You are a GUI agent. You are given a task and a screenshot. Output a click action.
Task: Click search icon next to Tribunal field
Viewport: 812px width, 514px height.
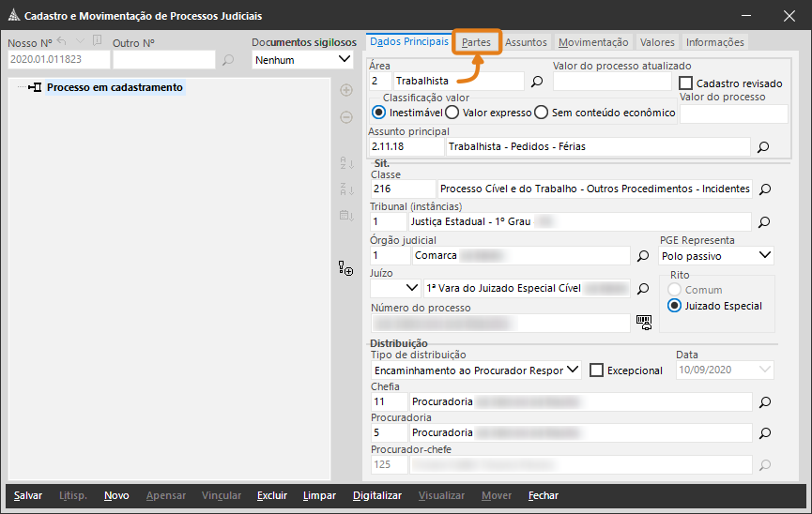click(764, 222)
